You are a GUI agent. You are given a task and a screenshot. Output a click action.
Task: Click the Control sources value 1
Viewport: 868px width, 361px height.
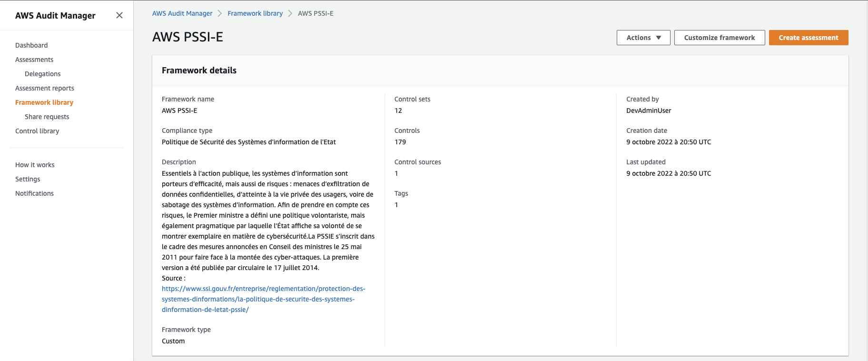[396, 173]
